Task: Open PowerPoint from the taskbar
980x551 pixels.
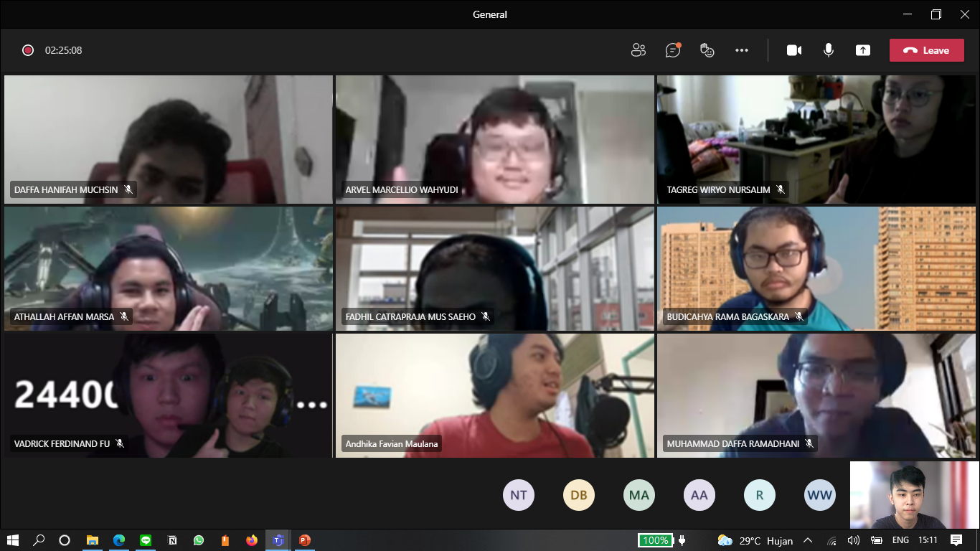Action: tap(304, 540)
